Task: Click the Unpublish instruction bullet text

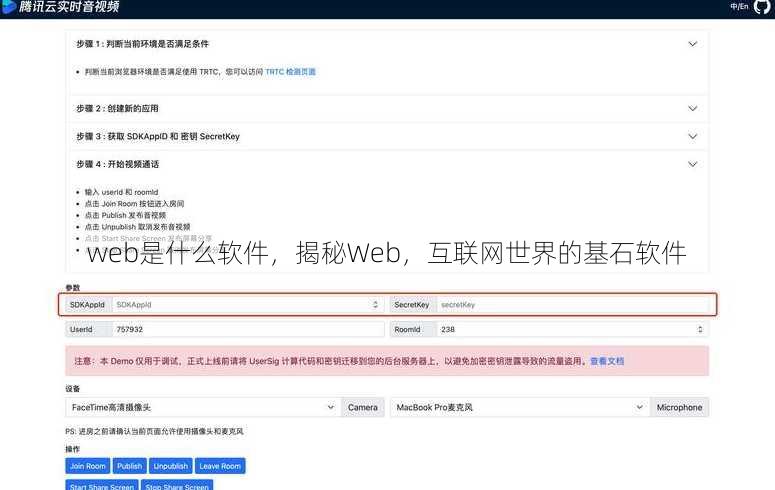Action: click(137, 227)
